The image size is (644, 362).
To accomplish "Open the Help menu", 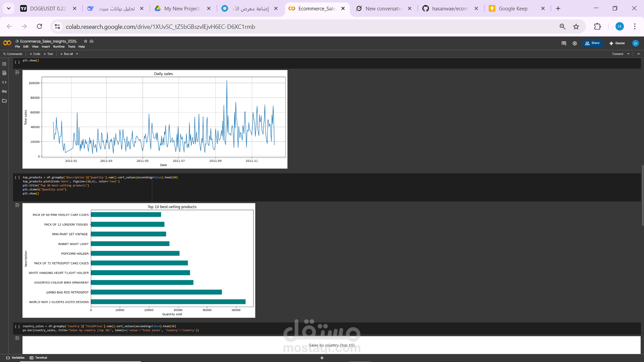I will coord(82,47).
